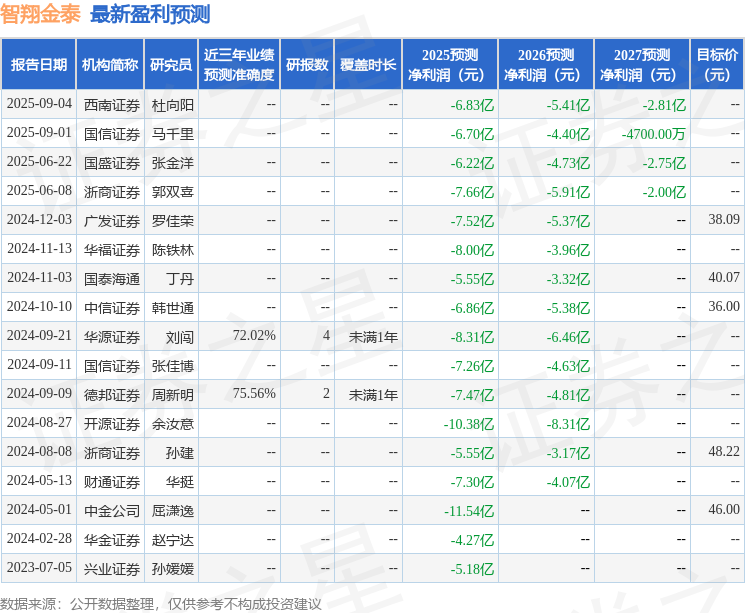
Task: Select researcher 郭双喜
Action: click(x=172, y=192)
